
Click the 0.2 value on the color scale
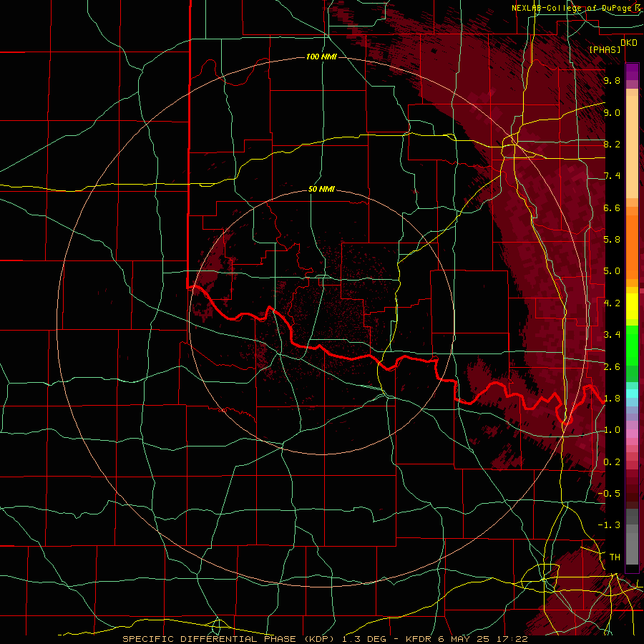(612, 462)
